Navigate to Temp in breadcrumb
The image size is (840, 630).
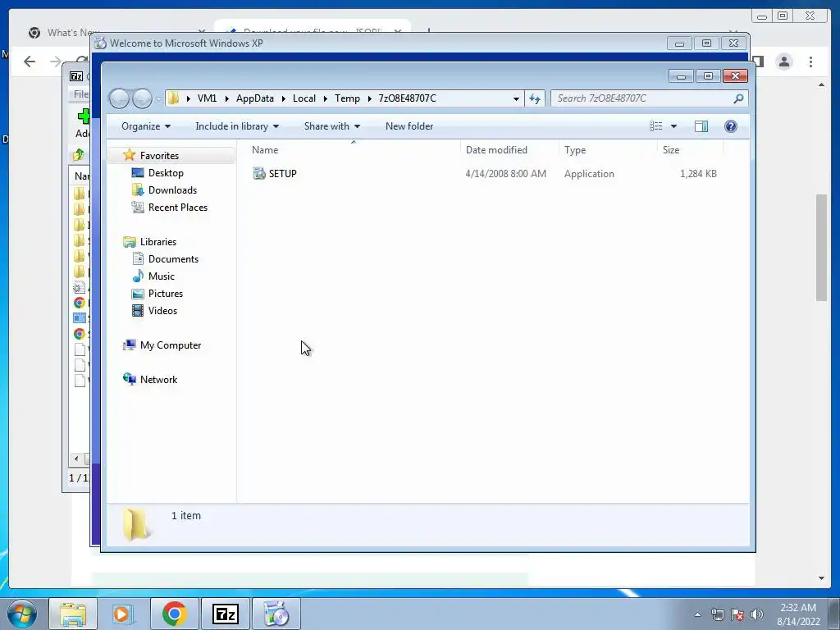coord(347,98)
